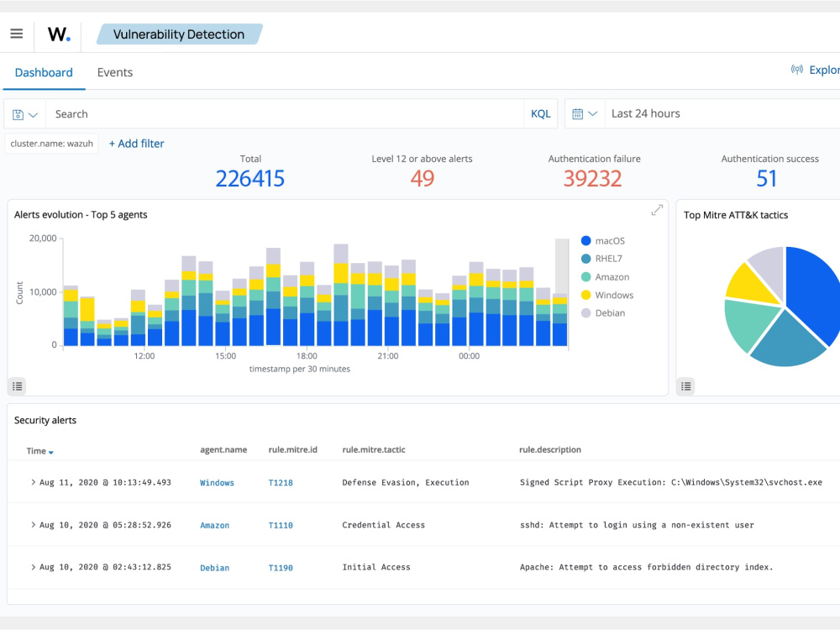
Task: Expand the Alerts evolution chart fullscreen
Action: coord(657,211)
